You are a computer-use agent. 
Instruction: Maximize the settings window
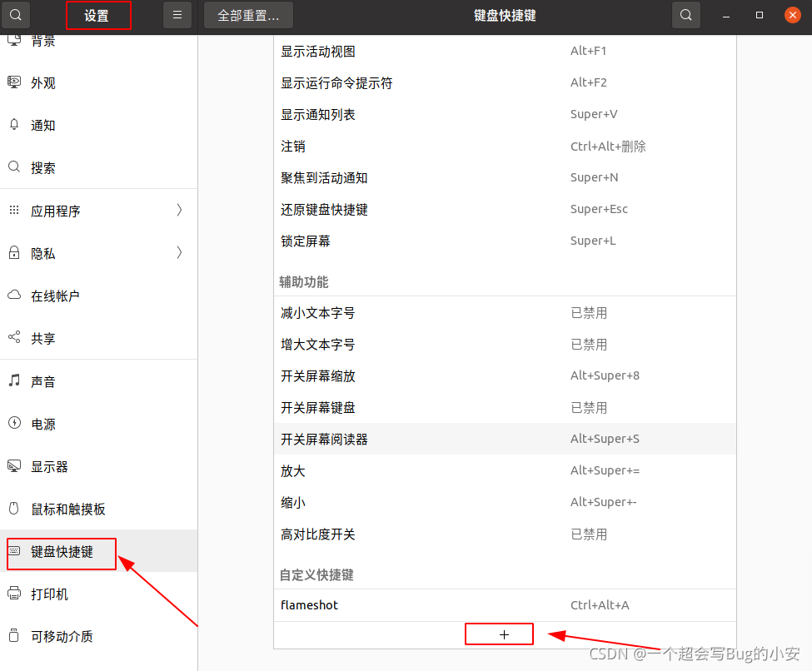pos(760,15)
